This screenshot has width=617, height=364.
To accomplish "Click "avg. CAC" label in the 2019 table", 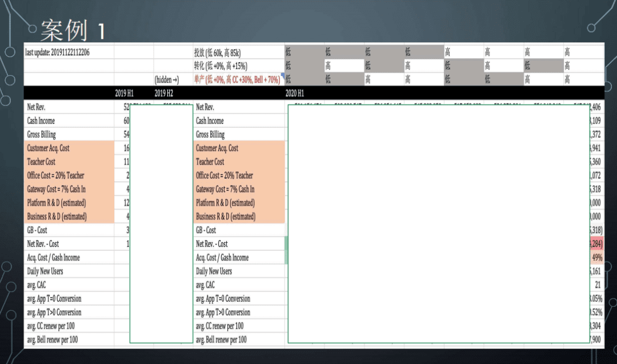I will tap(36, 285).
